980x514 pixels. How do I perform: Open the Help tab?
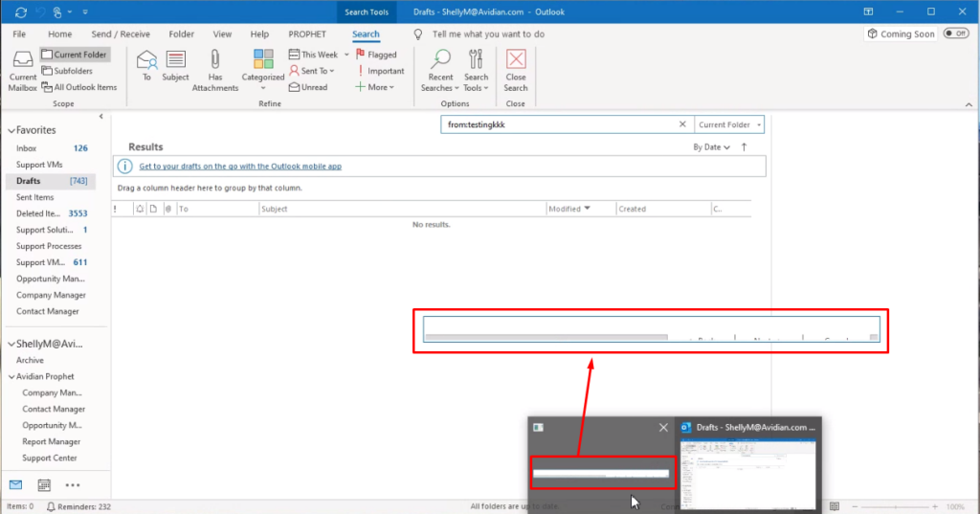click(259, 34)
